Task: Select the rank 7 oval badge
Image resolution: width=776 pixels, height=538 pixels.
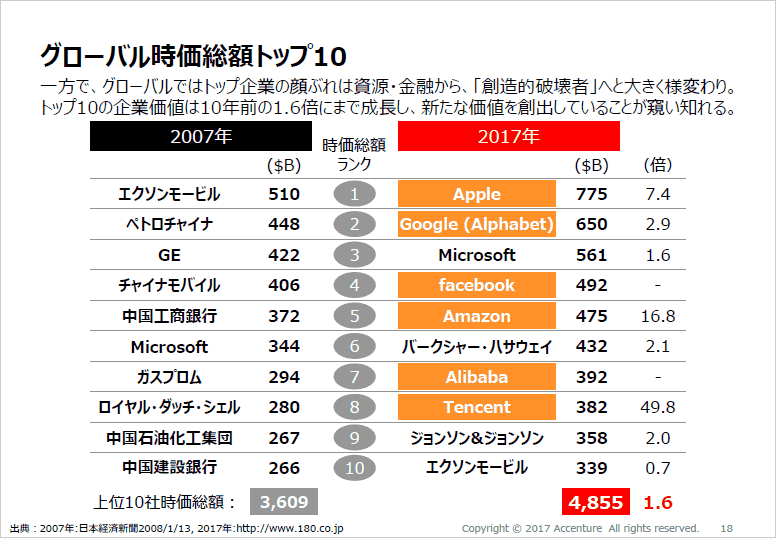Action: (354, 377)
